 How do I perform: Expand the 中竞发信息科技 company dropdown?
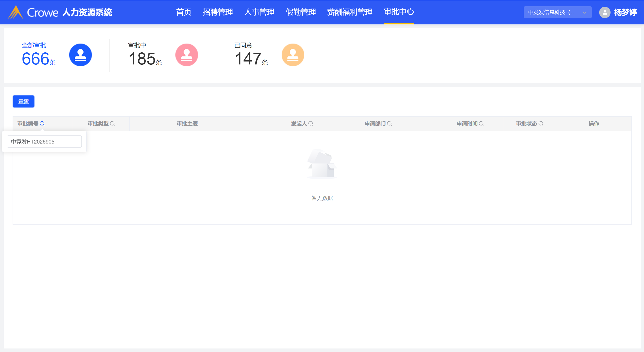pos(557,12)
